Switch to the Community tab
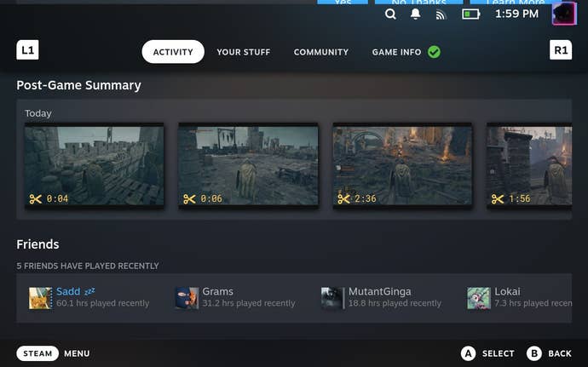Screen dimensions: 588x367 pos(321,52)
